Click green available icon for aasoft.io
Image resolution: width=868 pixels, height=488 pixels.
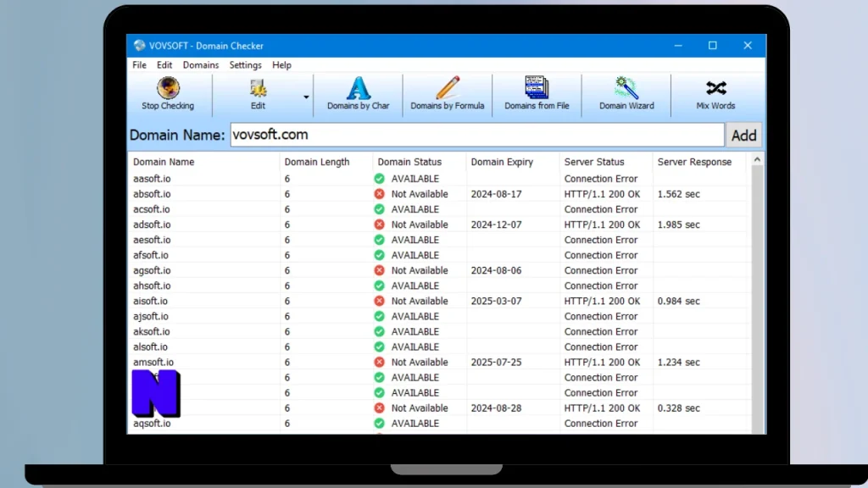(x=379, y=178)
